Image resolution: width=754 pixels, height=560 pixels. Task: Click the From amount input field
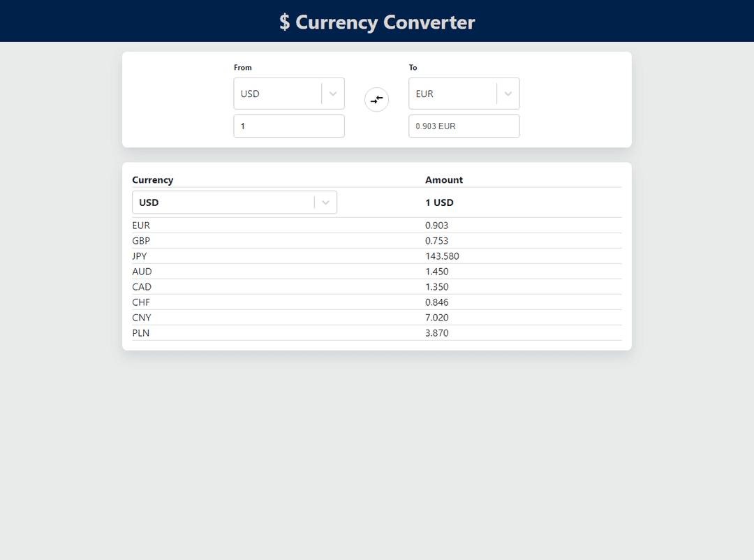pyautogui.click(x=289, y=126)
